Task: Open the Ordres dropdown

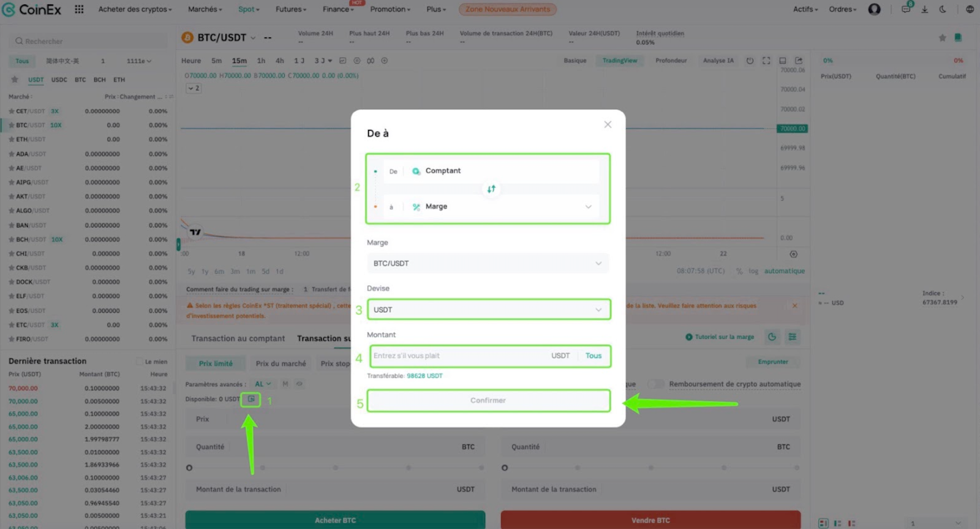Action: (x=843, y=9)
